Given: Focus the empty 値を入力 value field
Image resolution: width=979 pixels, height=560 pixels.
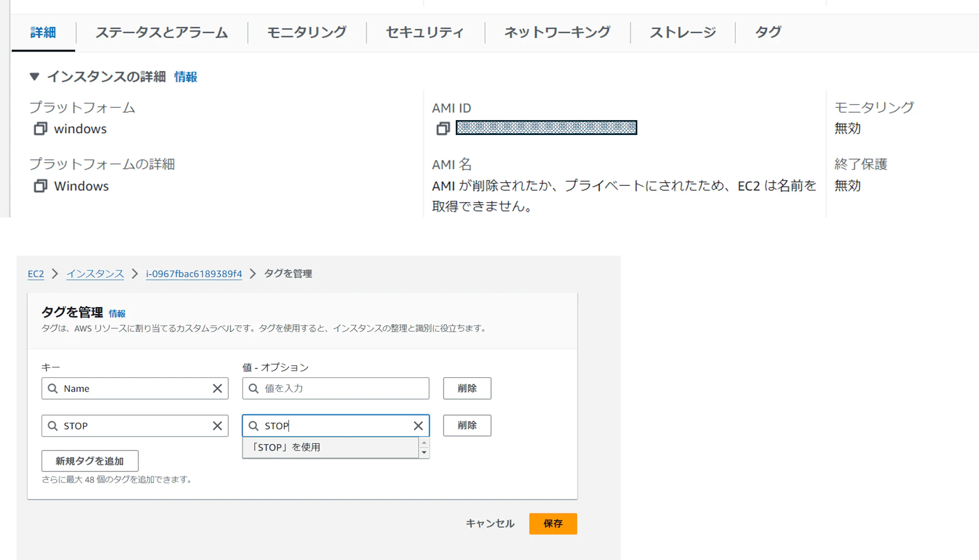Looking at the screenshot, I should [x=336, y=388].
